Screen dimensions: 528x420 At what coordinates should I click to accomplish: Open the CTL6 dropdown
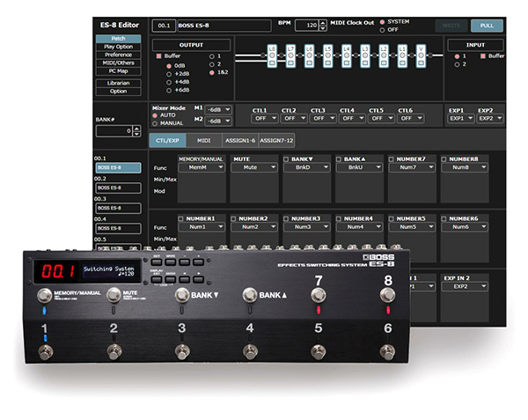point(410,119)
